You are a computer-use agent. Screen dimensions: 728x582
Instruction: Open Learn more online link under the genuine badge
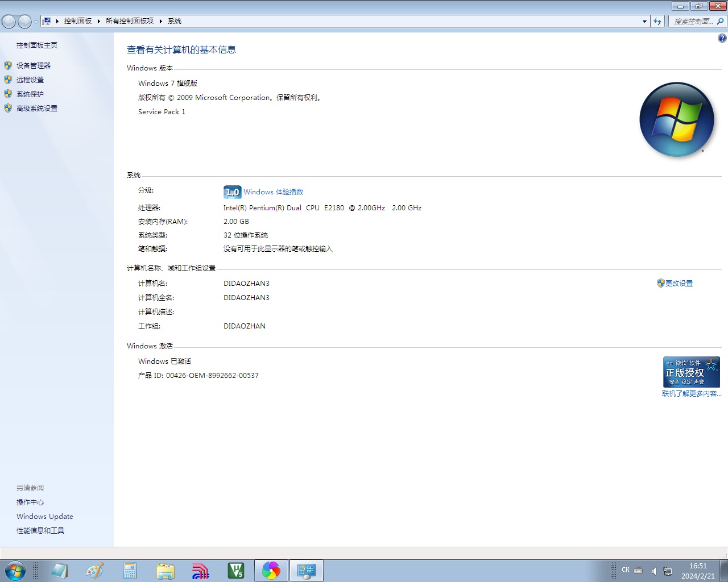692,393
